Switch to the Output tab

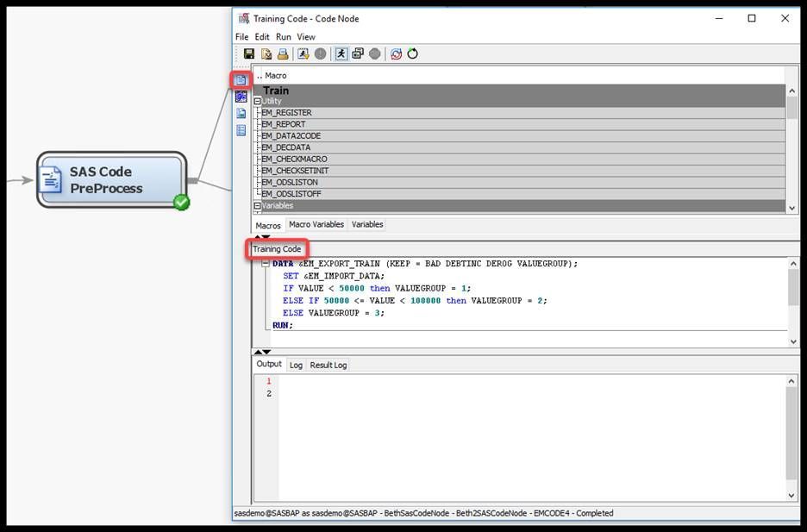[x=269, y=364]
